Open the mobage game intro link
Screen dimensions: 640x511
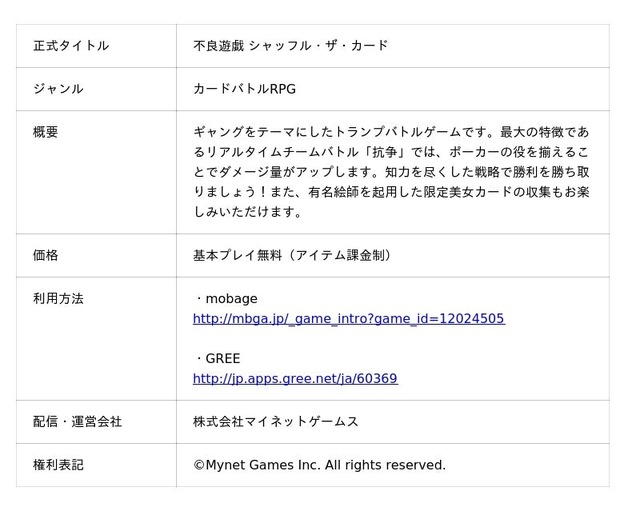coord(349,319)
